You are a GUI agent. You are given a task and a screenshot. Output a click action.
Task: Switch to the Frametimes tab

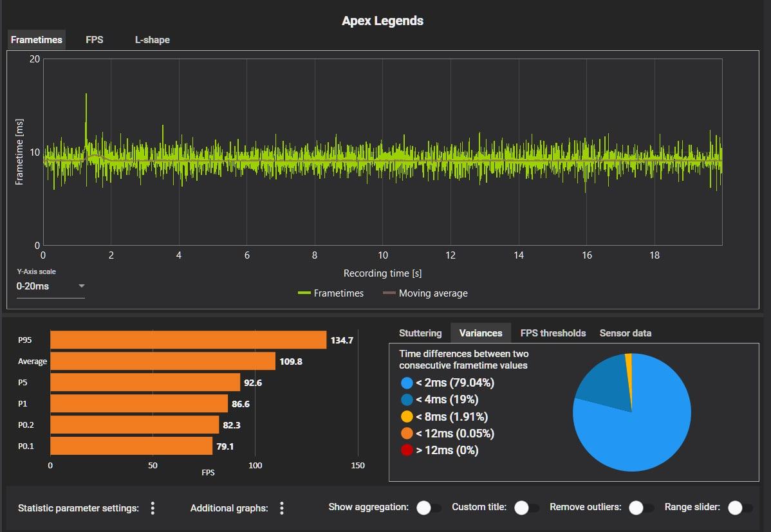pos(37,40)
